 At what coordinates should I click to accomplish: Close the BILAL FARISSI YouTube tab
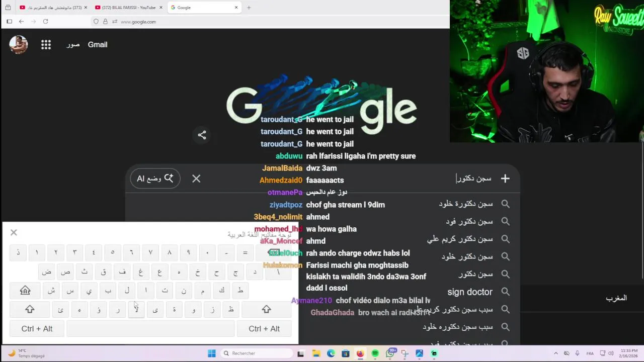click(161, 8)
